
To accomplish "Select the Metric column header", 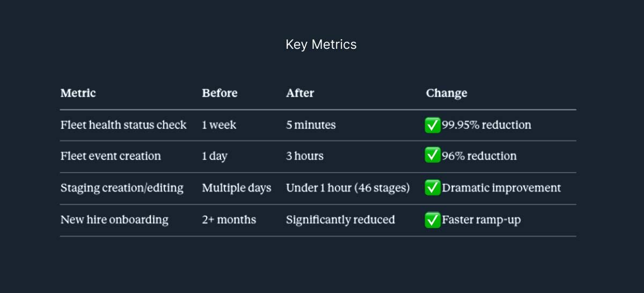I will click(78, 93).
